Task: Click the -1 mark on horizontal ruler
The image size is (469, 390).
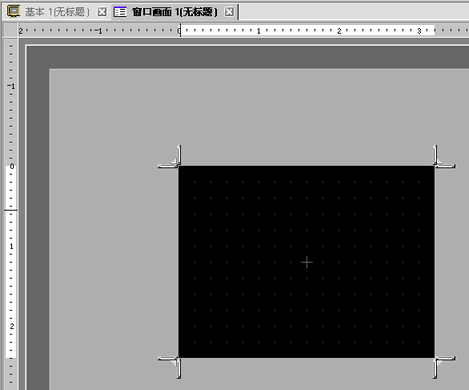Action: [98, 31]
